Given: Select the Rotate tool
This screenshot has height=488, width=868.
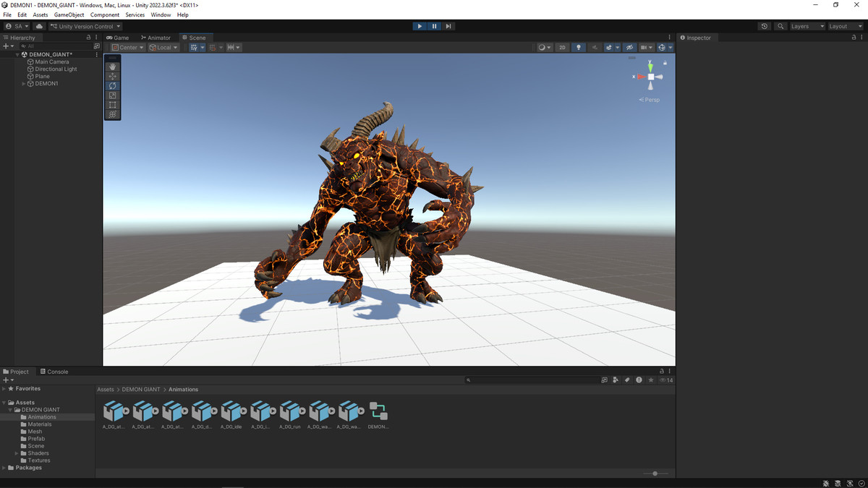Looking at the screenshot, I should click(112, 86).
